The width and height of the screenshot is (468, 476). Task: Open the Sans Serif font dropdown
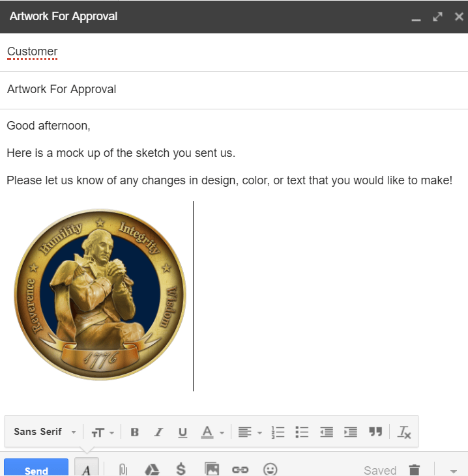(44, 432)
